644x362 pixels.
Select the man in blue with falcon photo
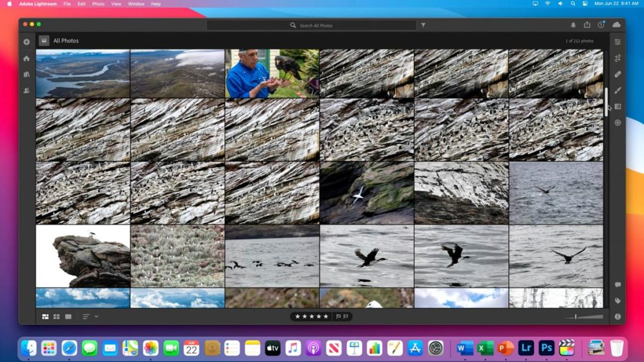(272, 73)
